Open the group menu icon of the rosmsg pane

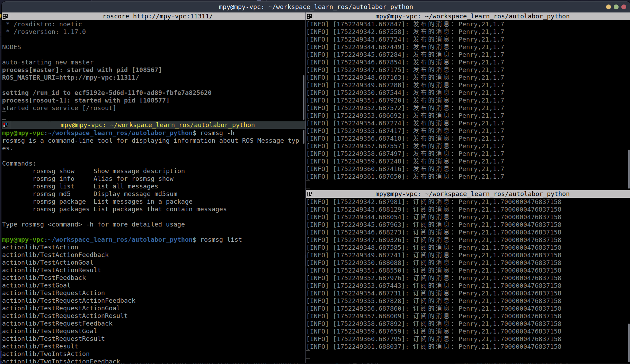5,125
